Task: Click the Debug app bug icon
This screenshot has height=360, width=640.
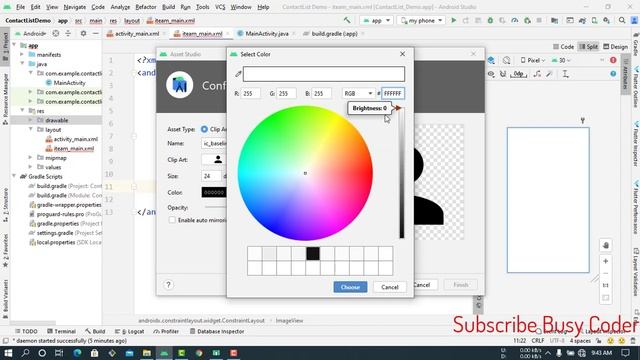Action: point(490,20)
